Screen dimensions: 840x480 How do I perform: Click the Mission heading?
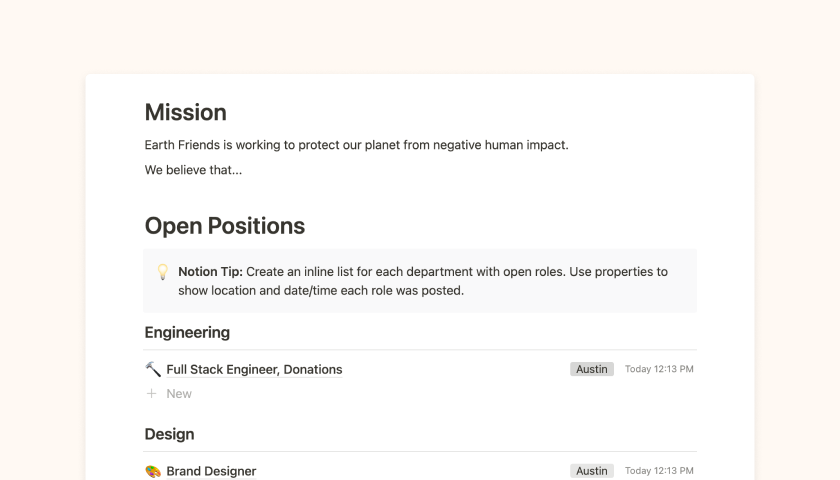pos(186,112)
